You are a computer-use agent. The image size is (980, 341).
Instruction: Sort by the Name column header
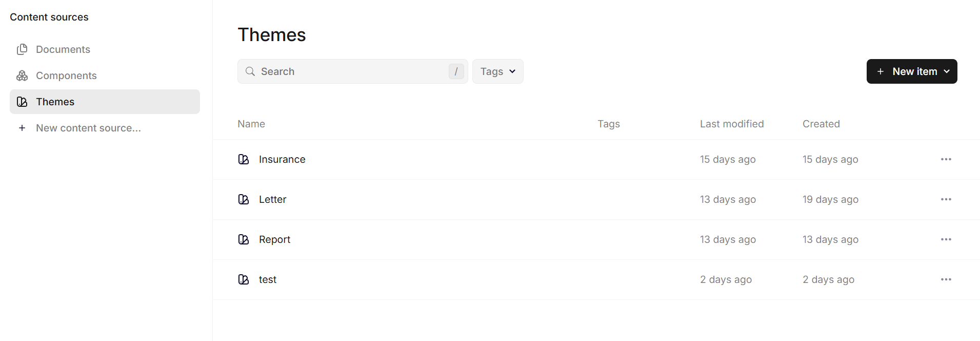point(251,124)
